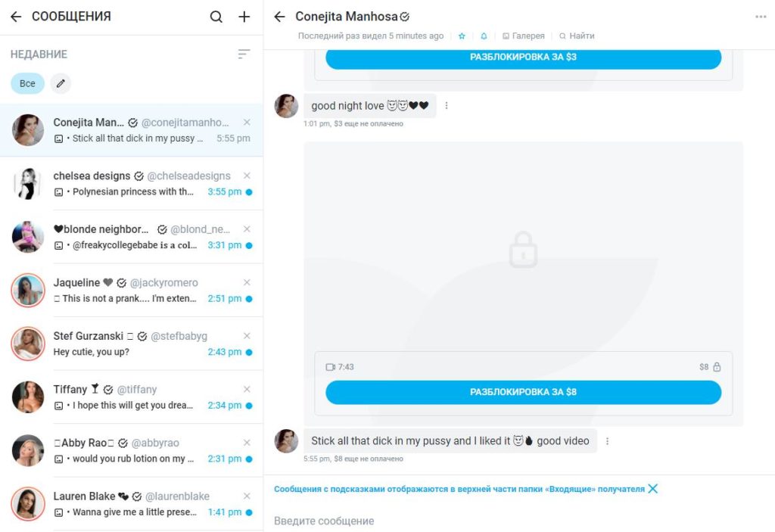Open the Stef Gurzanski conversation
775x532 pixels.
(132, 344)
